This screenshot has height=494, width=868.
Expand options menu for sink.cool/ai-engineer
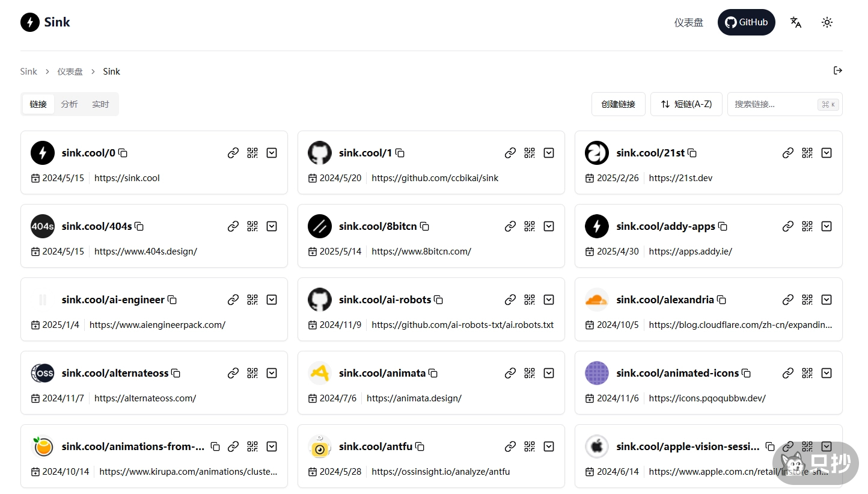[x=272, y=300]
